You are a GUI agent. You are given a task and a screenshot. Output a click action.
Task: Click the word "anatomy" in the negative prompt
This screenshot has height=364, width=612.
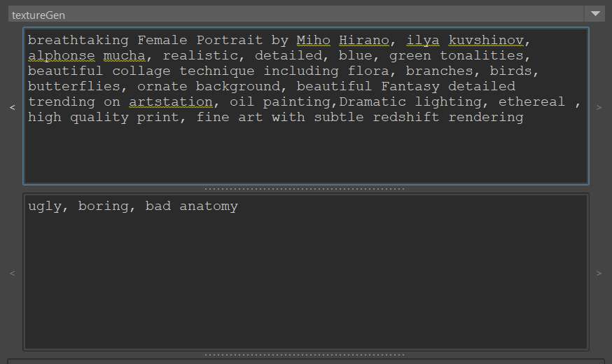coord(209,206)
